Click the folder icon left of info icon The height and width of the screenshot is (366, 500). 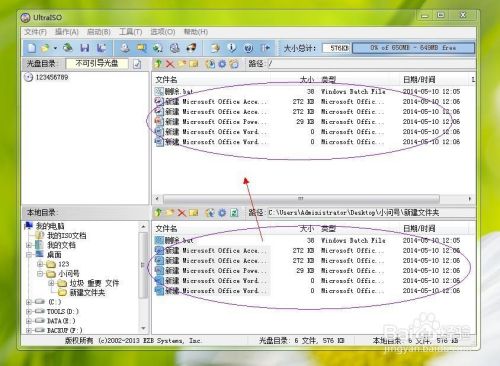(x=215, y=48)
